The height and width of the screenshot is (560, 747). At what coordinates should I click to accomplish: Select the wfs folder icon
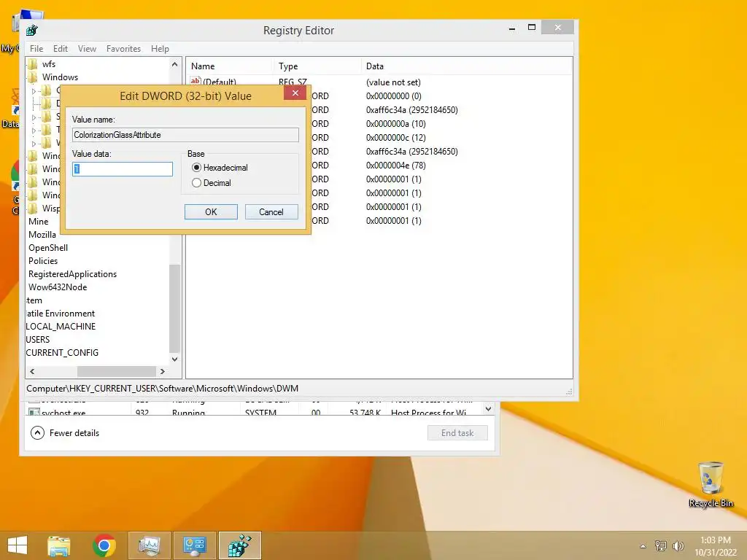33,64
